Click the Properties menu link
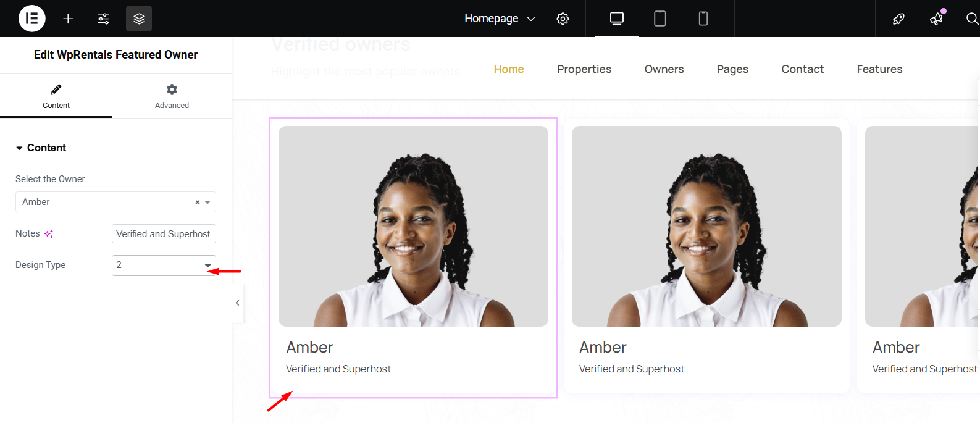Screen dimensions: 980x423 pyautogui.click(x=584, y=69)
